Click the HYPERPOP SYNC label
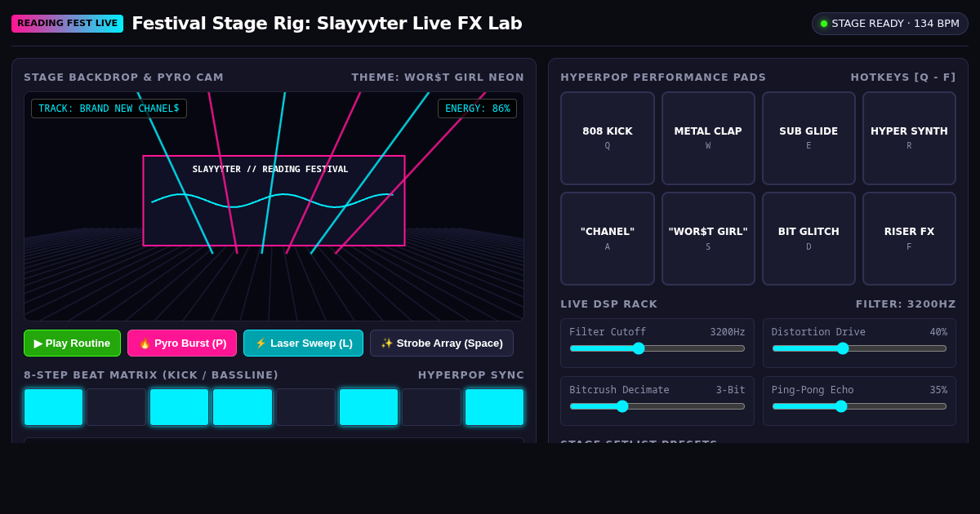The height and width of the screenshot is (514, 980). coord(471,375)
